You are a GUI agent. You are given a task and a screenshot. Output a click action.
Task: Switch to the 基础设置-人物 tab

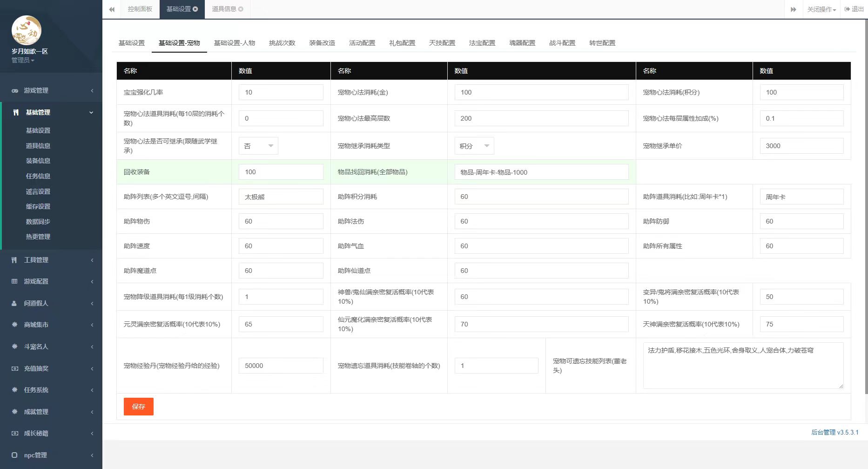235,43
